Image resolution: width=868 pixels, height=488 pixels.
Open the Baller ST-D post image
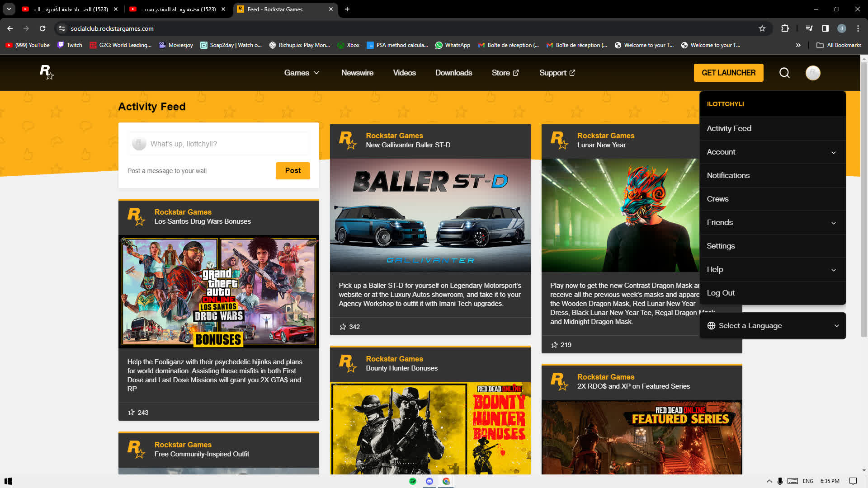click(430, 215)
